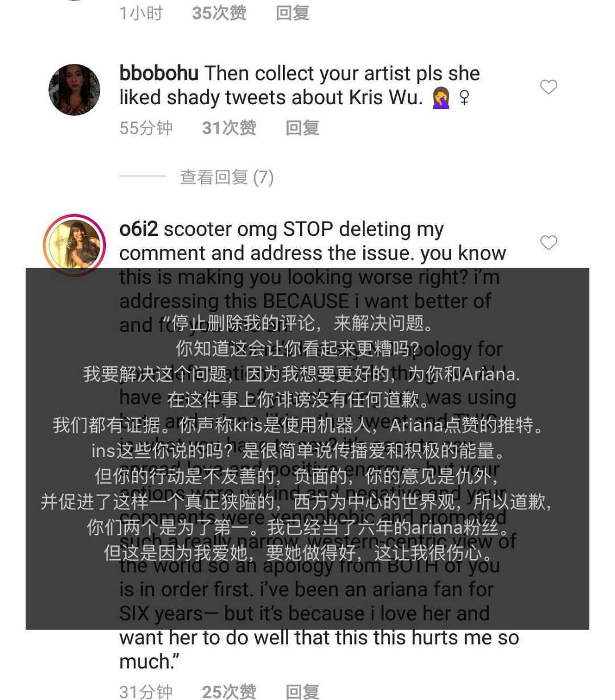This screenshot has height=700, width=615.
Task: Tap the heart icon on o6i2's comment
Action: [548, 243]
